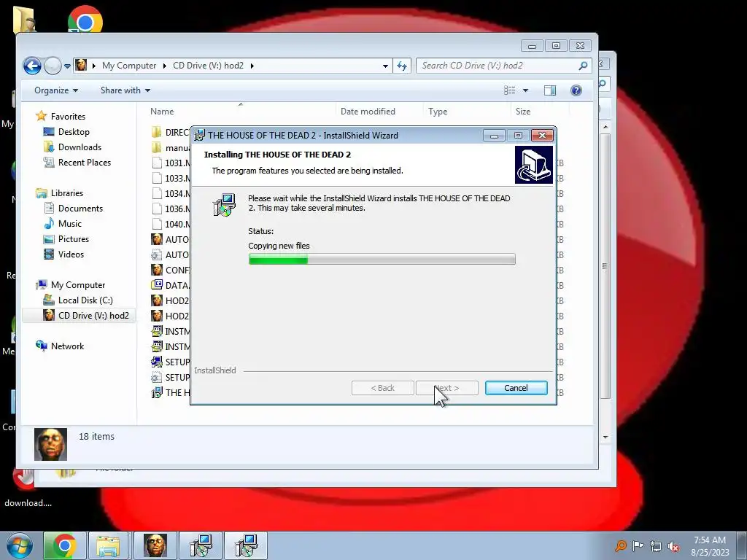Select the DATA cabinet file icon

click(x=157, y=285)
